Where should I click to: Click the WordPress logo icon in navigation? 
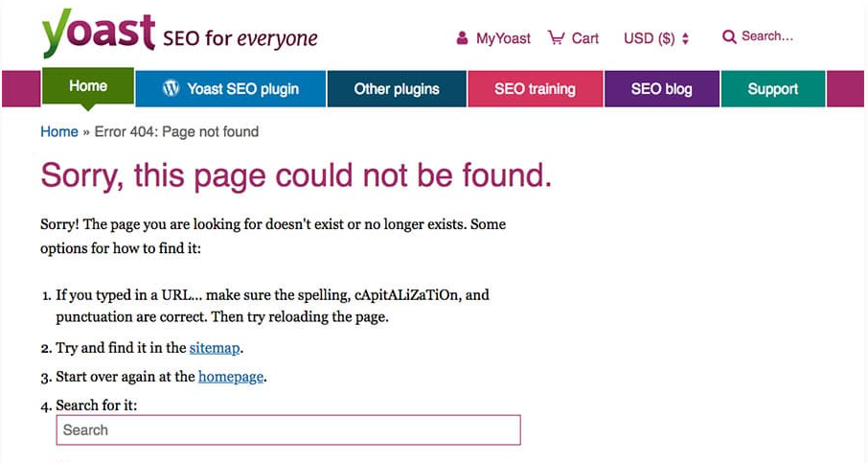171,89
